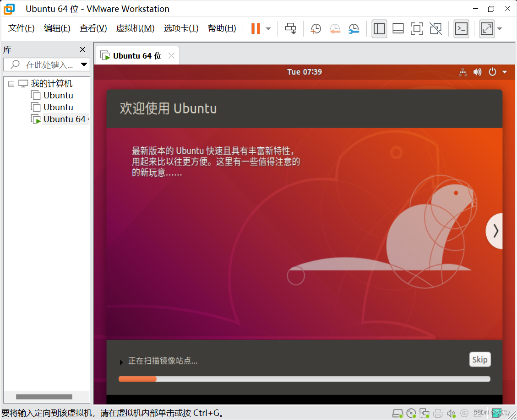Toggle Unity mode icon

(435, 29)
